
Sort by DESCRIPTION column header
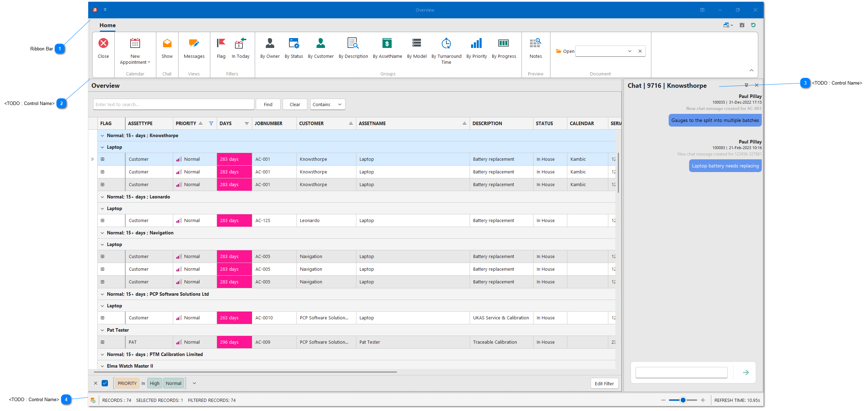501,123
